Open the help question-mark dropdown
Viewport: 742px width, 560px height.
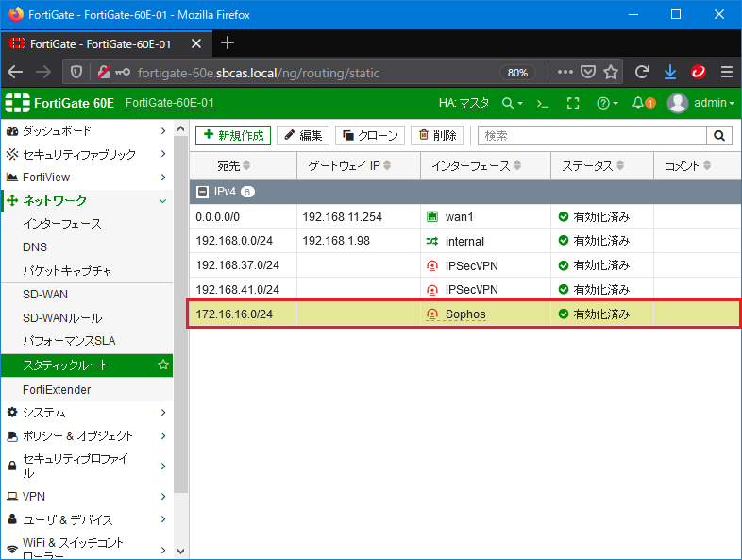click(607, 103)
